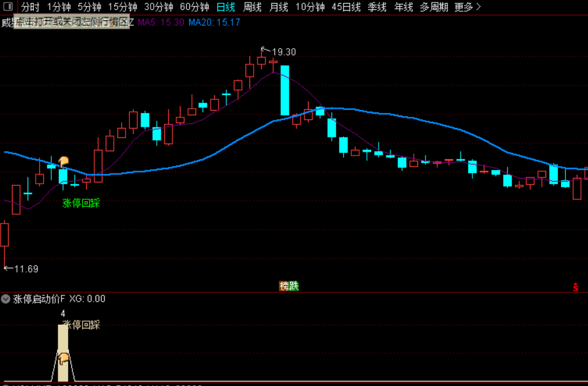Click the green 涨停回踩 signal label
The image size is (588, 386).
[81, 203]
